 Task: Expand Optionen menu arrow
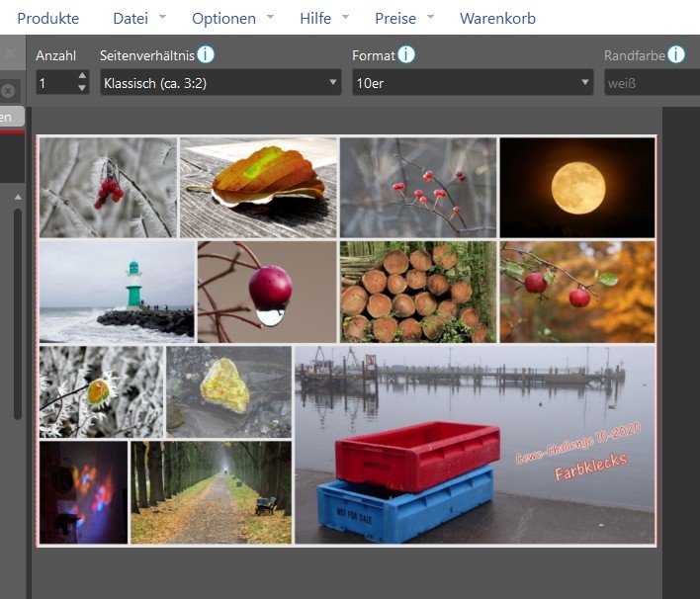(270, 17)
